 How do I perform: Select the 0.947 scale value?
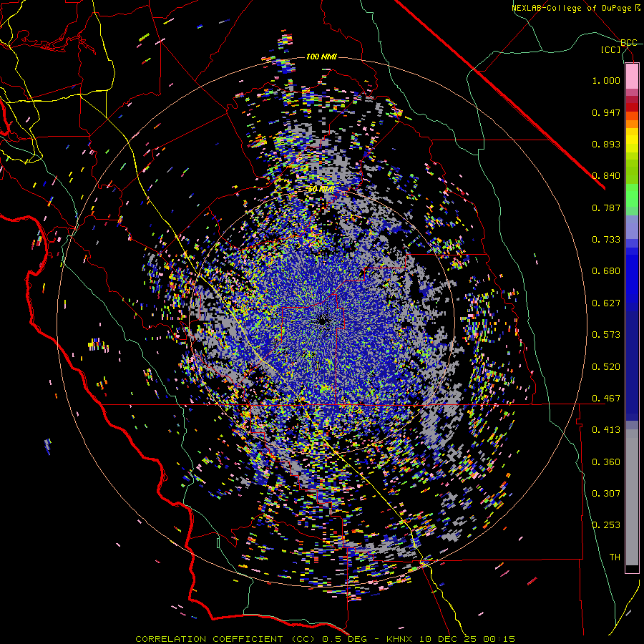coord(606,112)
